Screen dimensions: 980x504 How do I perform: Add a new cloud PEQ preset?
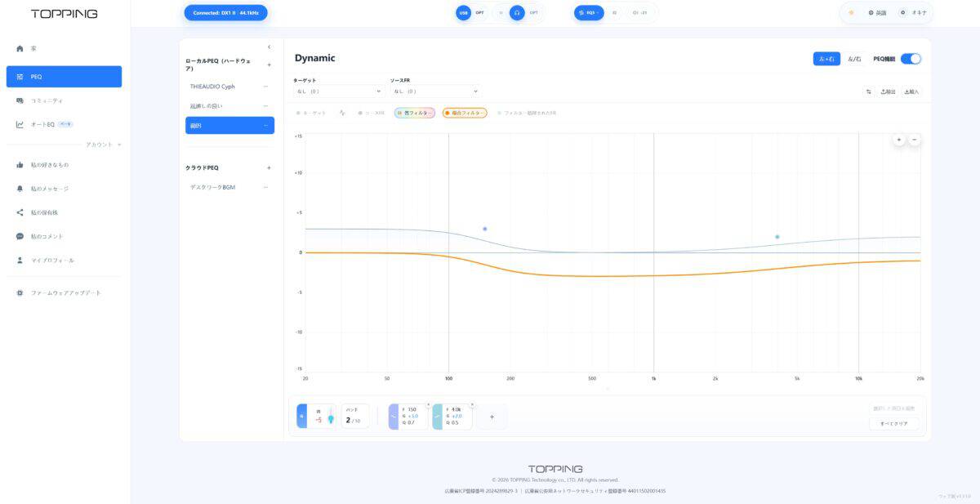[x=269, y=167]
